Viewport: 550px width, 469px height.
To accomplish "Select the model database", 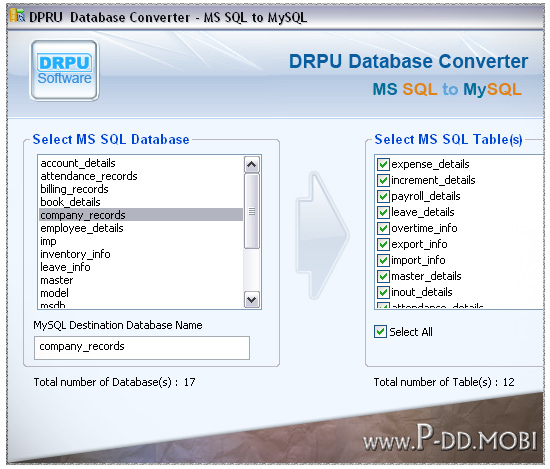I will click(x=141, y=293).
